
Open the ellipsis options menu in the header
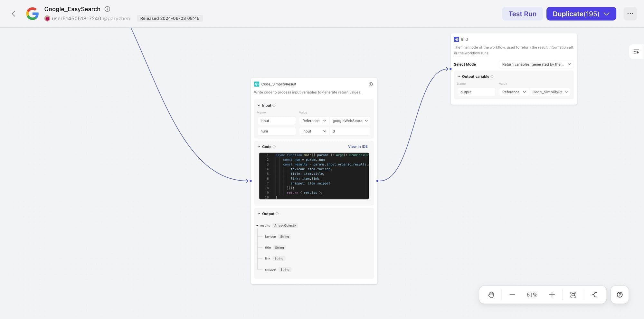pyautogui.click(x=630, y=14)
